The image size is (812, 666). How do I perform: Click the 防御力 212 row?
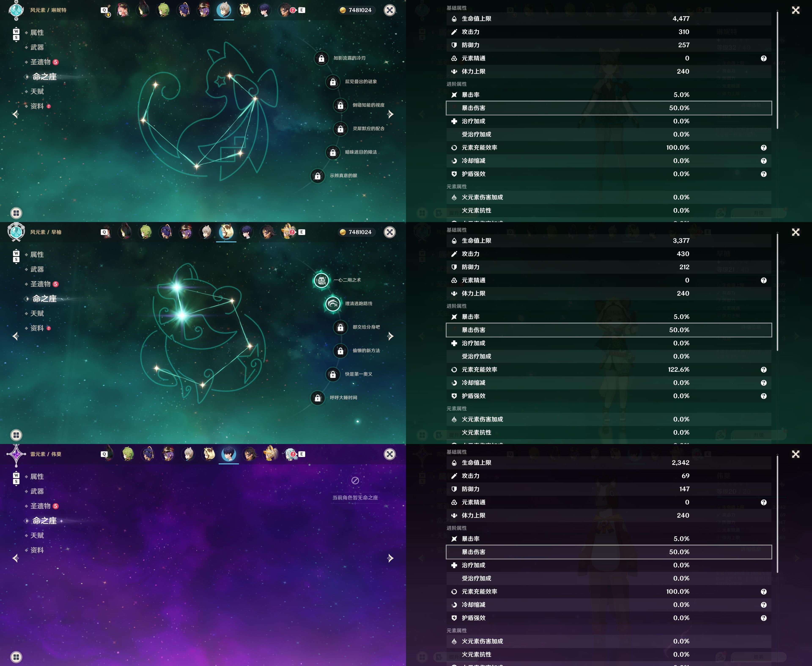609,267
